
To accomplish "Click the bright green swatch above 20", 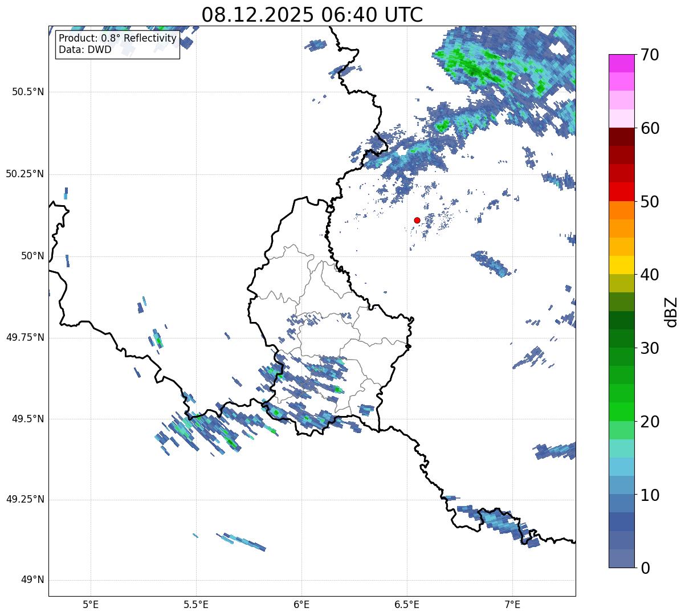I will (621, 412).
